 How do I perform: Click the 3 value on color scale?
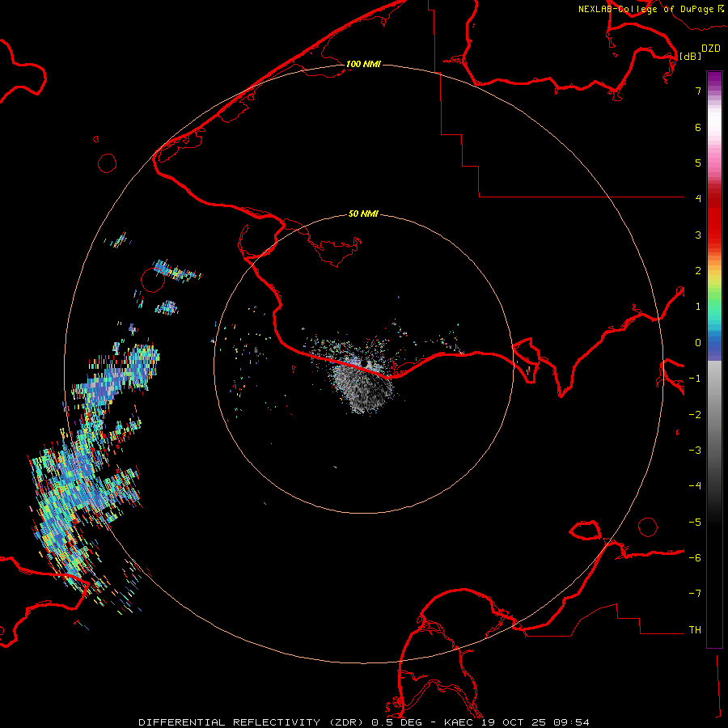click(x=698, y=235)
